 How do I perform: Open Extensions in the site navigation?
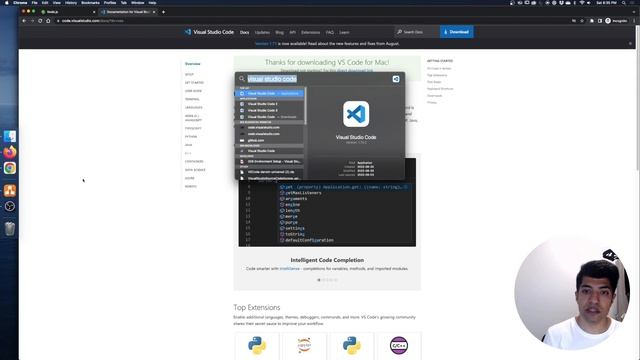pyautogui.click(x=311, y=32)
